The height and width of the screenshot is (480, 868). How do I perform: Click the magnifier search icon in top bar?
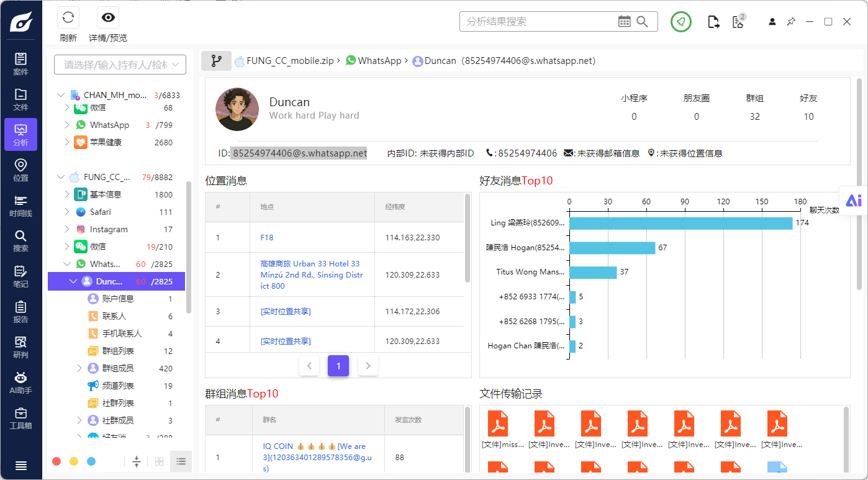(x=643, y=22)
